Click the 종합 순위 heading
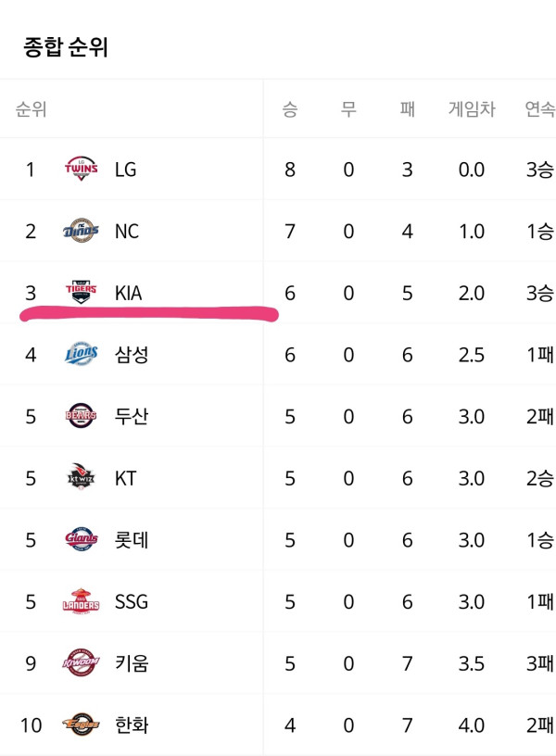Image resolution: width=556 pixels, height=756 pixels. pos(66,47)
